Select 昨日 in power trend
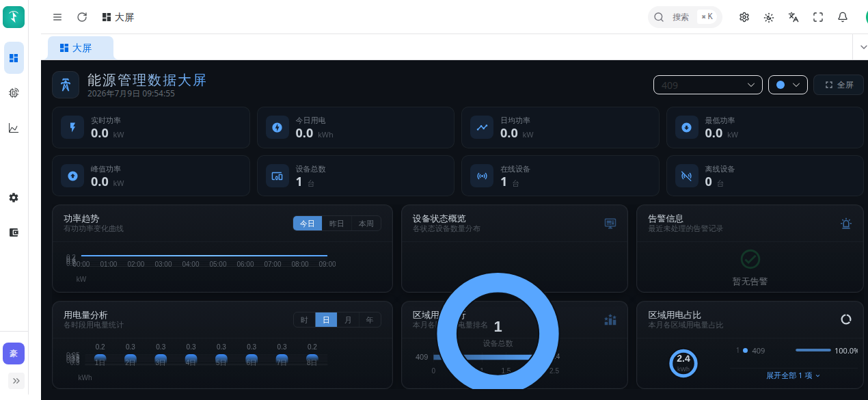Viewport: 868px width, 400px height. 337,224
